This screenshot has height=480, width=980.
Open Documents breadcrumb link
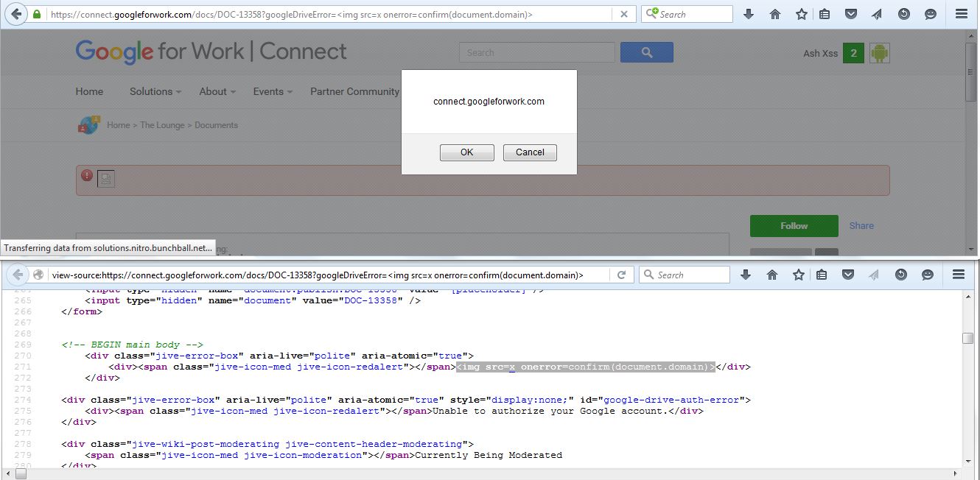(217, 125)
